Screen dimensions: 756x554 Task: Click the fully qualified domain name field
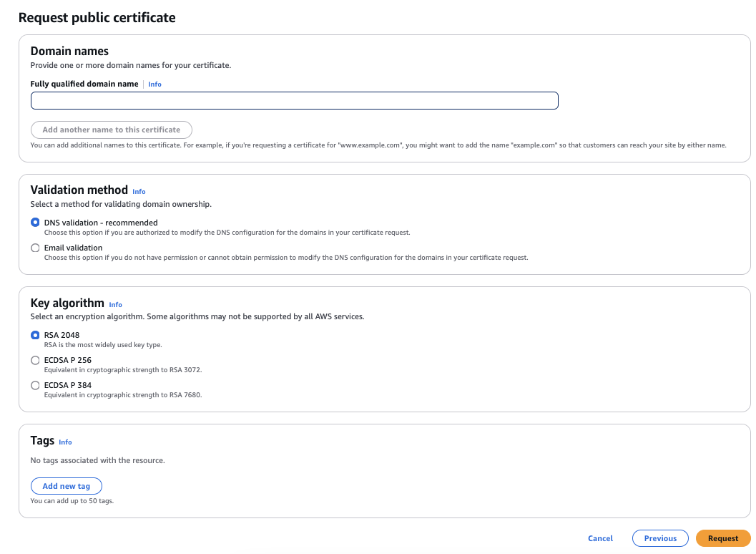point(295,100)
